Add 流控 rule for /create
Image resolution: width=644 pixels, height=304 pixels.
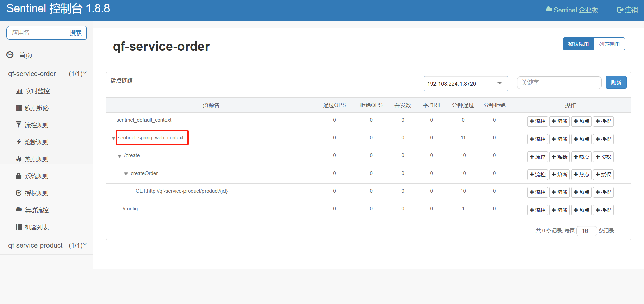[x=538, y=157]
